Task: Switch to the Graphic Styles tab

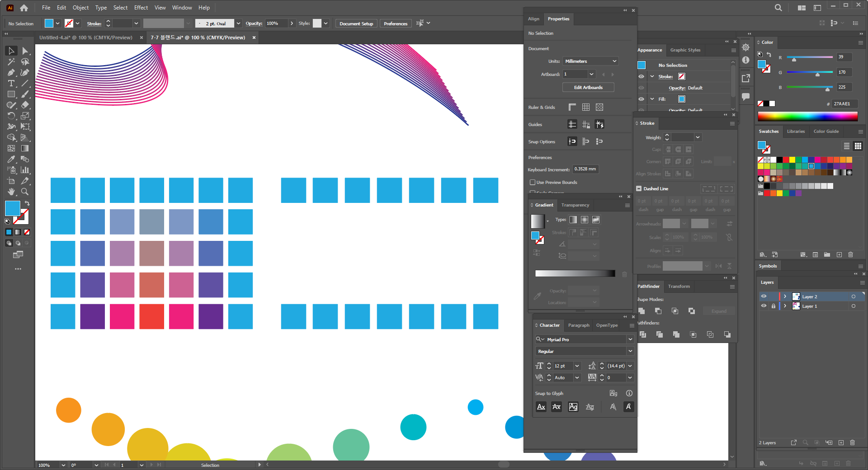Action: pyautogui.click(x=685, y=50)
